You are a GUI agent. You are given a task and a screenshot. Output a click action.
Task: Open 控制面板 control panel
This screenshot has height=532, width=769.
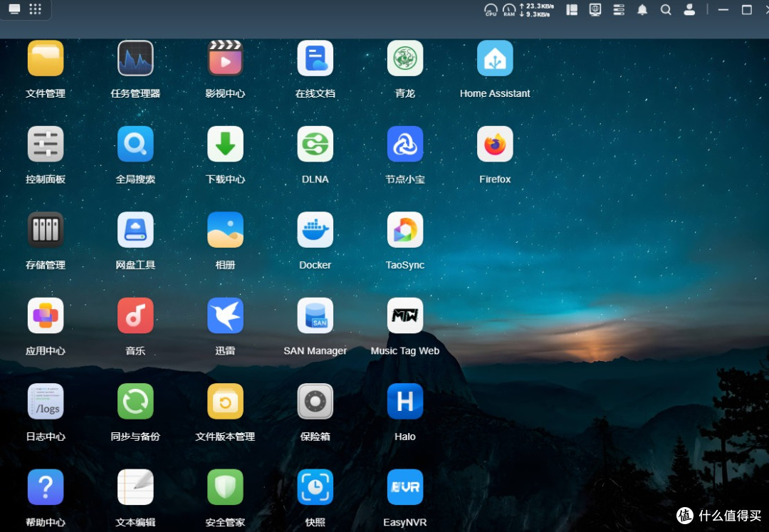pos(46,144)
